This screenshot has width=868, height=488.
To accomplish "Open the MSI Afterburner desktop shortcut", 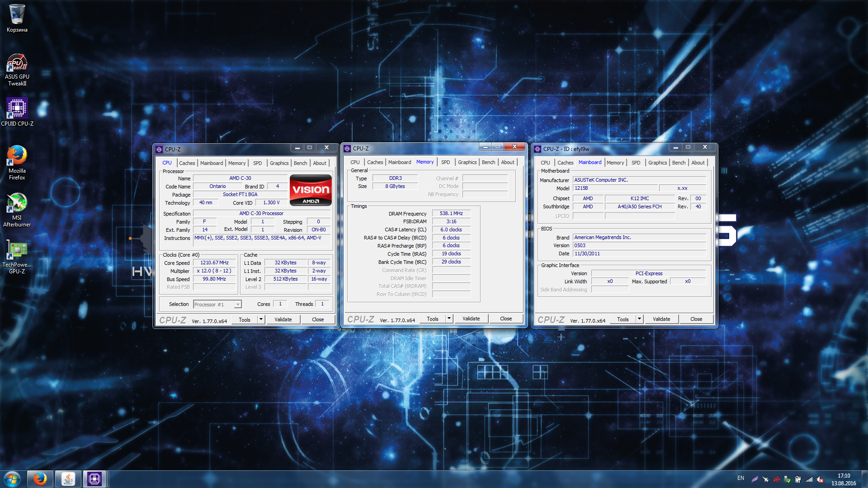I will [17, 209].
